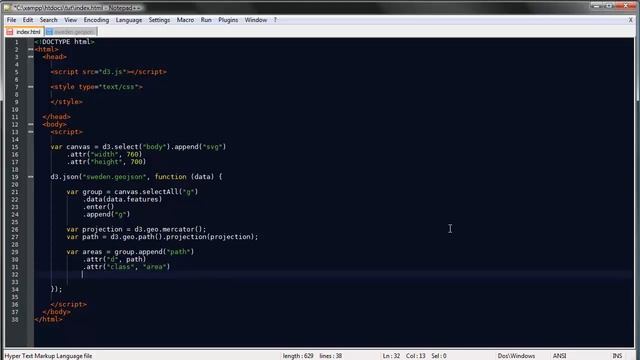Click line number 32 in the margin

coord(15,275)
